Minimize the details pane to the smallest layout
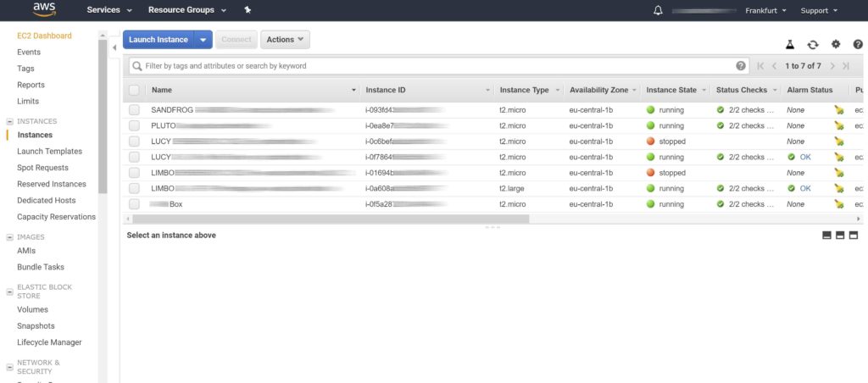 tap(827, 236)
